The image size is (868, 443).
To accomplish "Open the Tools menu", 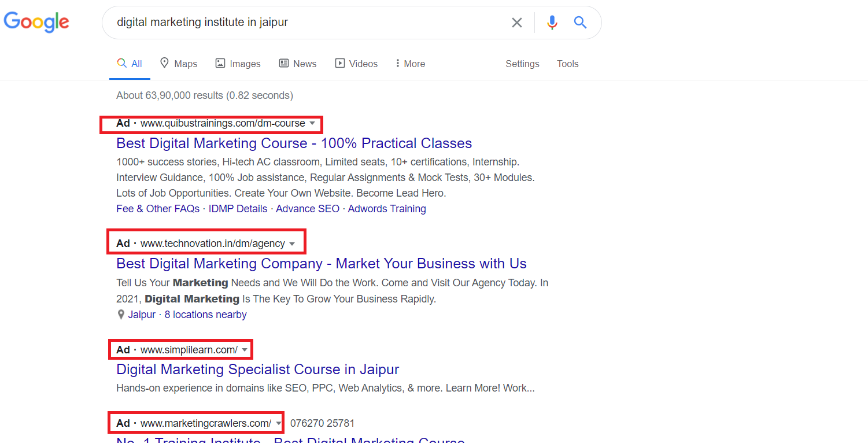I will pos(567,64).
